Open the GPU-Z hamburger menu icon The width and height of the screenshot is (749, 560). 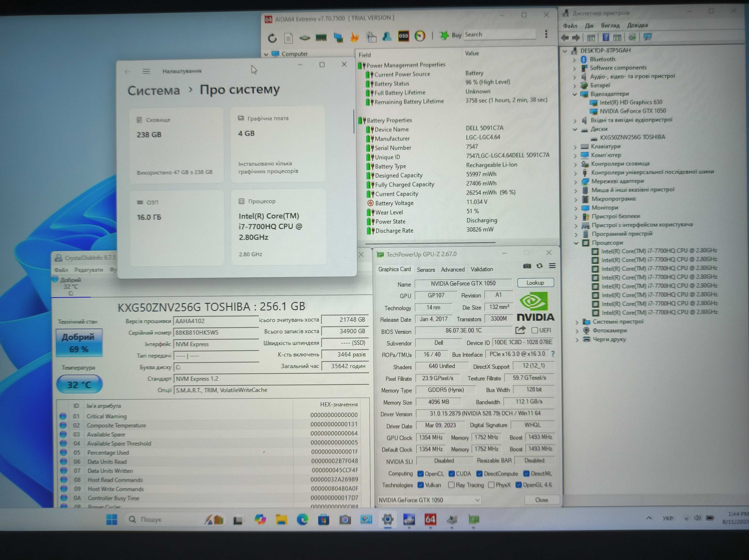tap(552, 266)
